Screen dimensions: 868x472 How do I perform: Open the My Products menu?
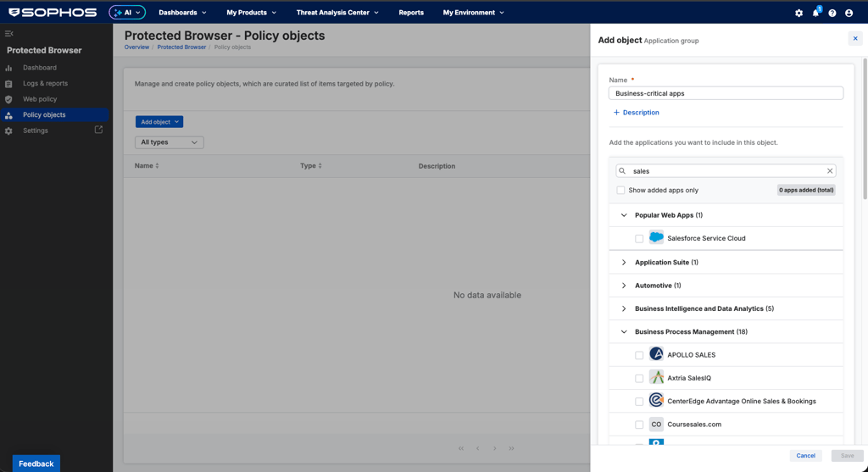[x=251, y=12]
